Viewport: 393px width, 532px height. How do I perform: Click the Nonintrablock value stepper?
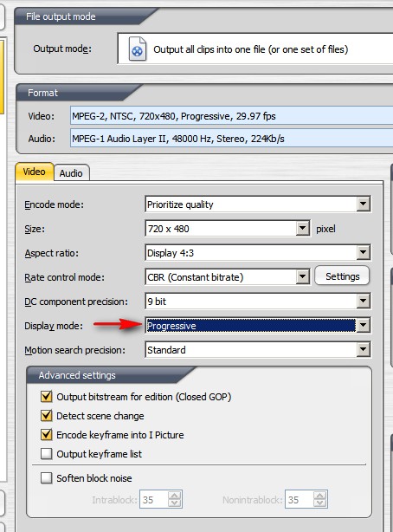pyautogui.click(x=320, y=499)
